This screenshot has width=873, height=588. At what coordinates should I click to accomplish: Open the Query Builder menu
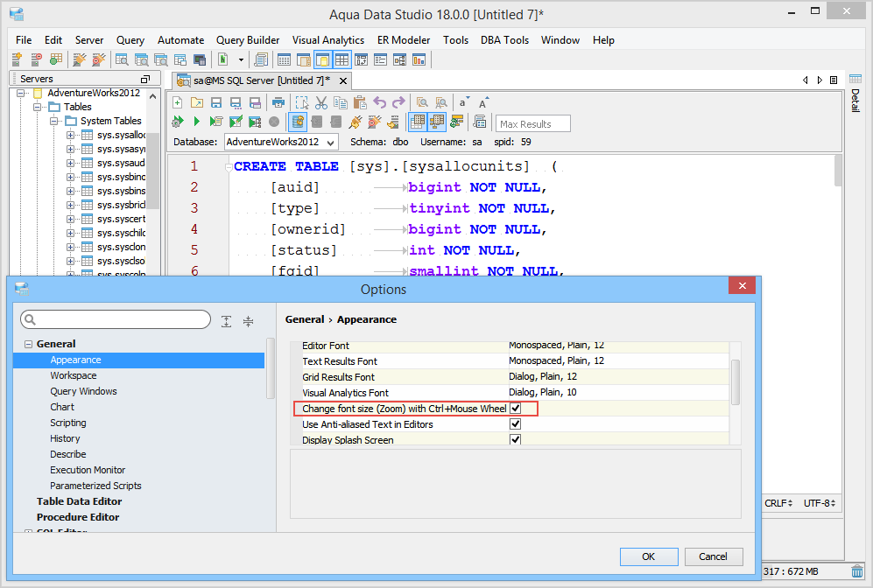248,40
